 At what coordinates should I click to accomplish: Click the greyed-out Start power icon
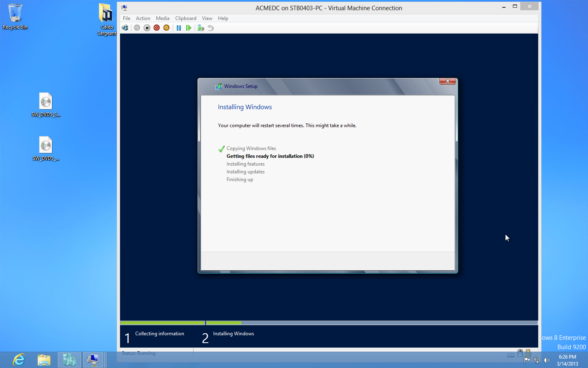coord(137,28)
